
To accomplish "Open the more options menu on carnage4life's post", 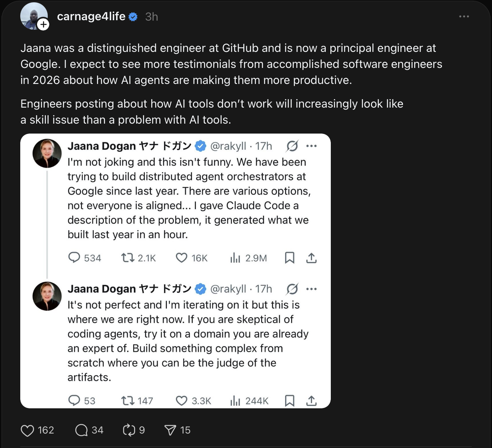I will point(464,16).
